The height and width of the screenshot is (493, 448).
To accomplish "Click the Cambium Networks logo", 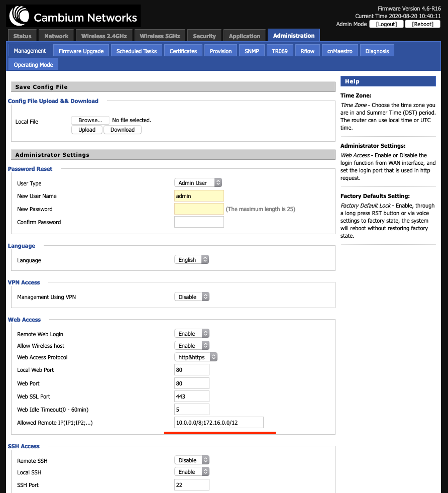I will [x=73, y=17].
